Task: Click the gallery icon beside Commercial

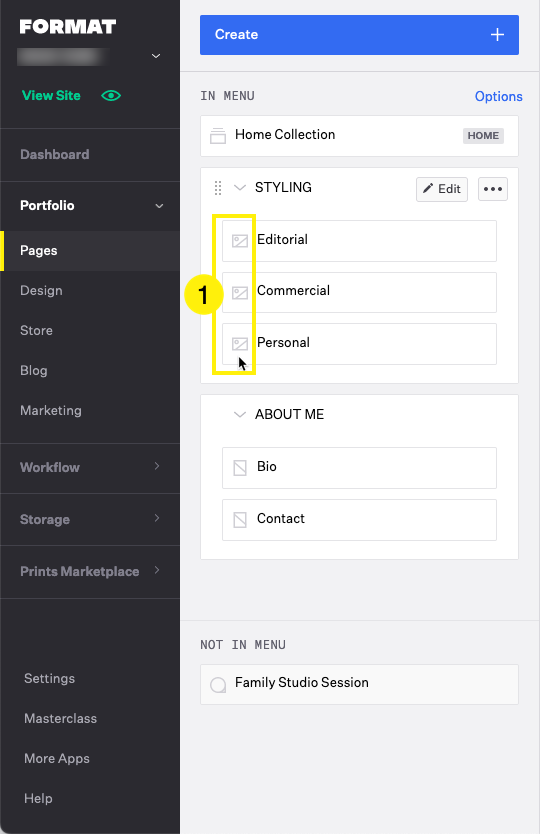Action: click(x=240, y=293)
